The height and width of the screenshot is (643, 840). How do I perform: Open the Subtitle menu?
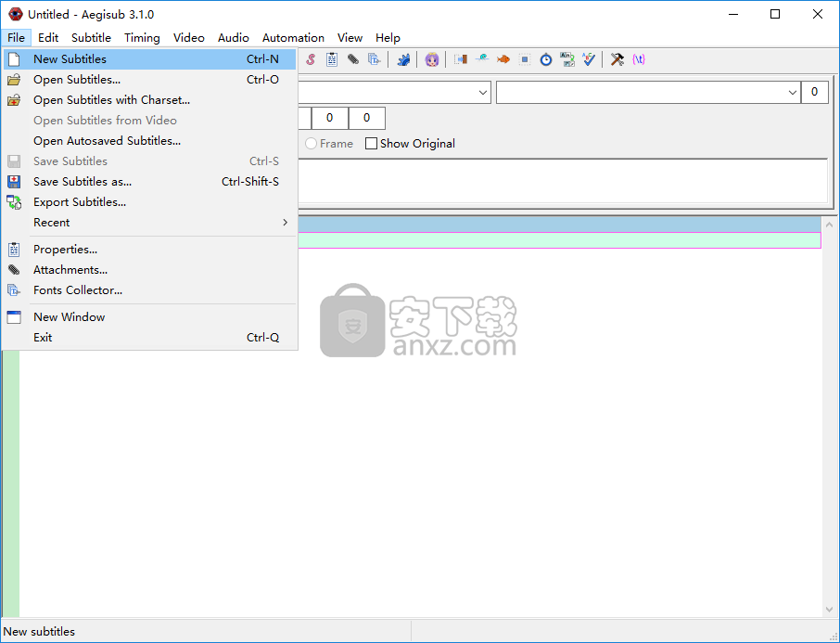tap(91, 37)
